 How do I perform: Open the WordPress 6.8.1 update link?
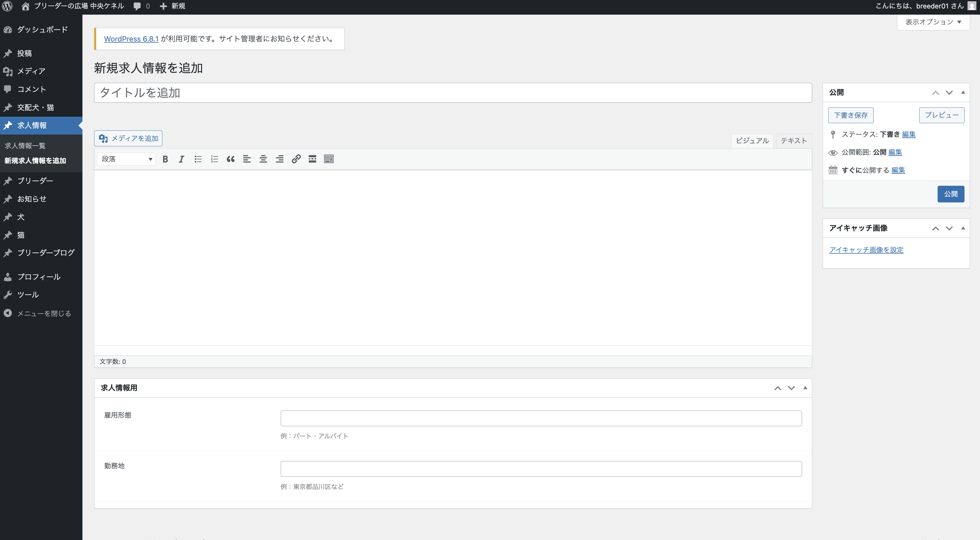(x=131, y=39)
